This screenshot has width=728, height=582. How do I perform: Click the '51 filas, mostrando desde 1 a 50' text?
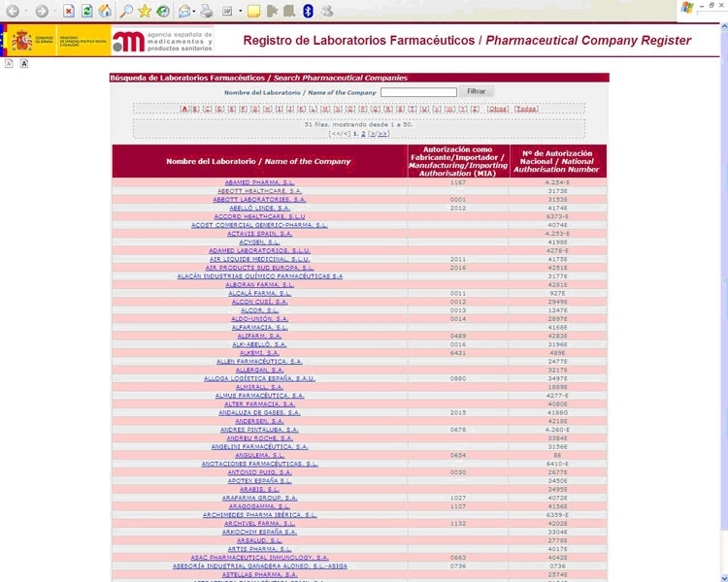(358, 124)
